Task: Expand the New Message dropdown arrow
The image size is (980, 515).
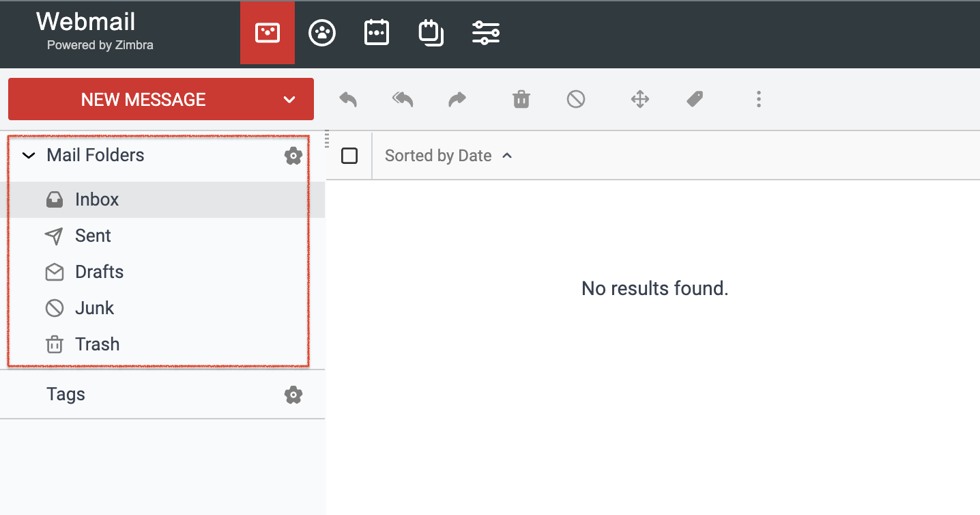Action: click(x=289, y=100)
